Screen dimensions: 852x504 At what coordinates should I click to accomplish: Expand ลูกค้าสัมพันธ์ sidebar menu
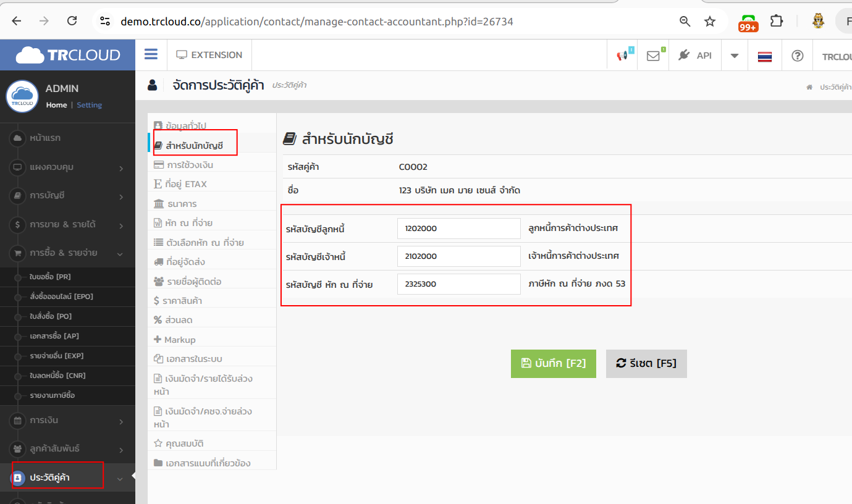coord(67,448)
